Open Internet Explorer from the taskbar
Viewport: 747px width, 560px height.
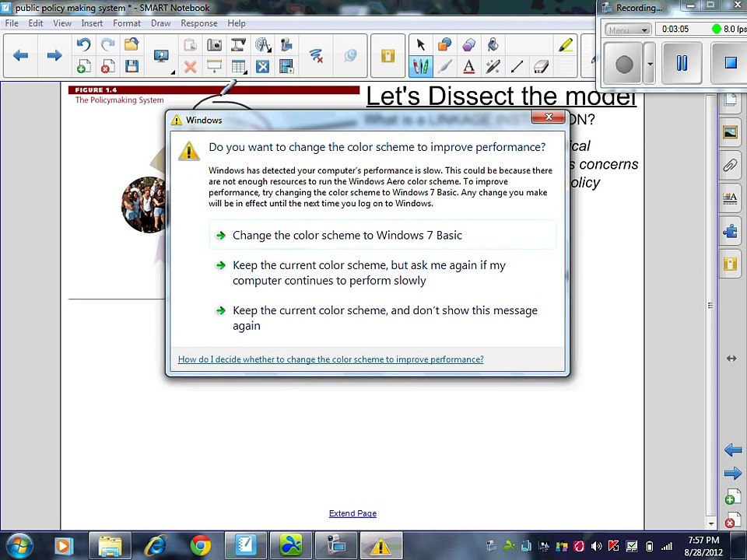pos(156,545)
